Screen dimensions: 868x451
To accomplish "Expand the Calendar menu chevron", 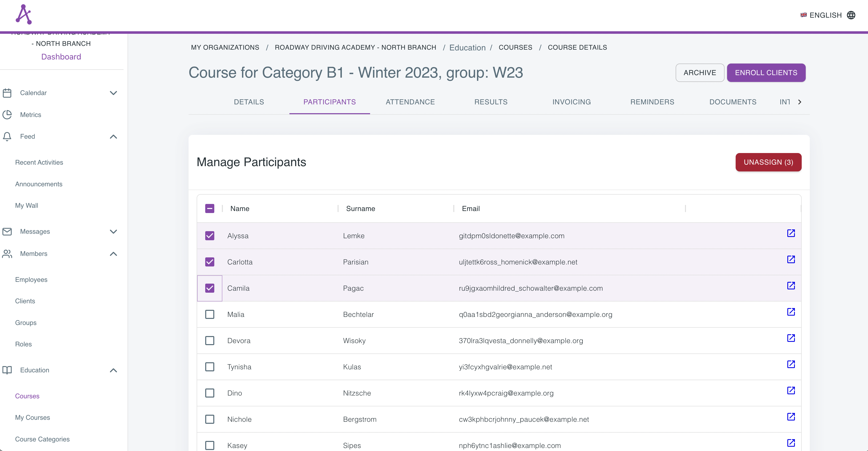I will (113, 93).
